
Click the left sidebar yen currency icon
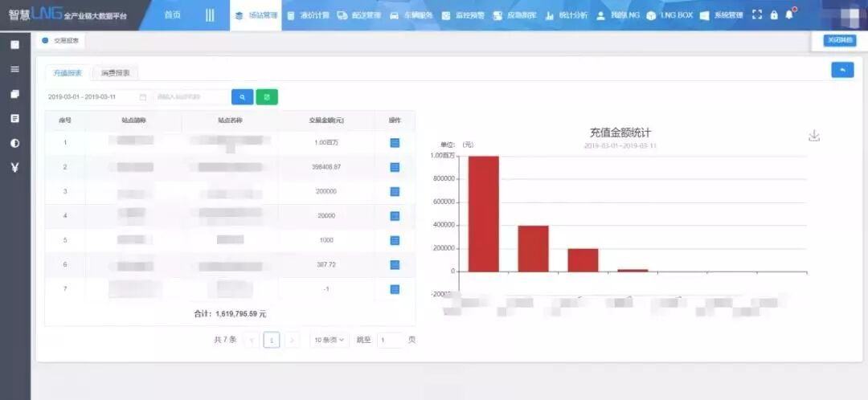click(15, 167)
